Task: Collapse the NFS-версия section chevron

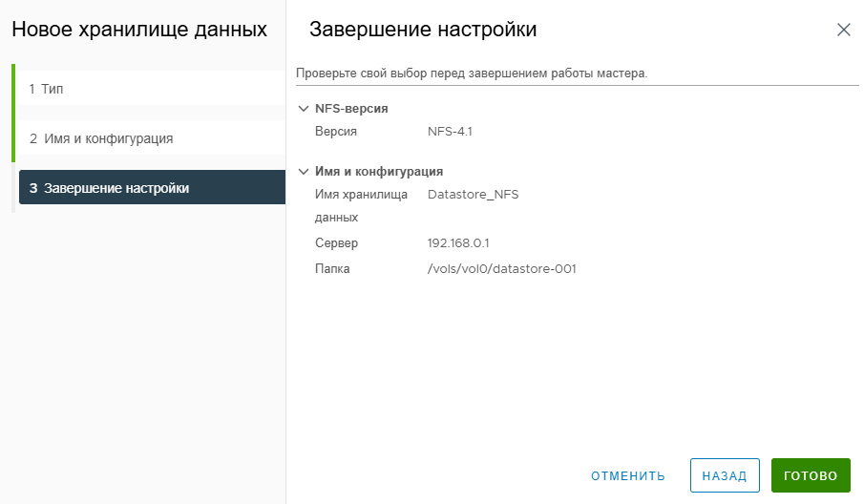Action: (303, 109)
